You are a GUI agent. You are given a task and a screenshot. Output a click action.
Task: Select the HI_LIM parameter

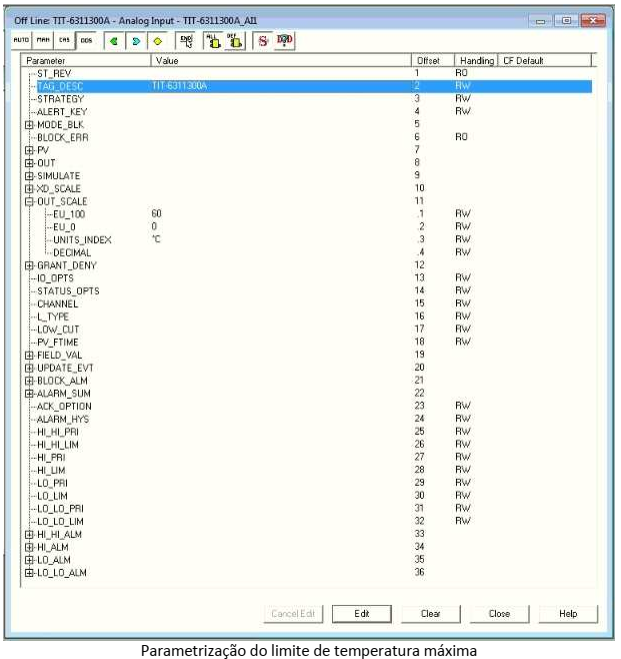[51, 471]
